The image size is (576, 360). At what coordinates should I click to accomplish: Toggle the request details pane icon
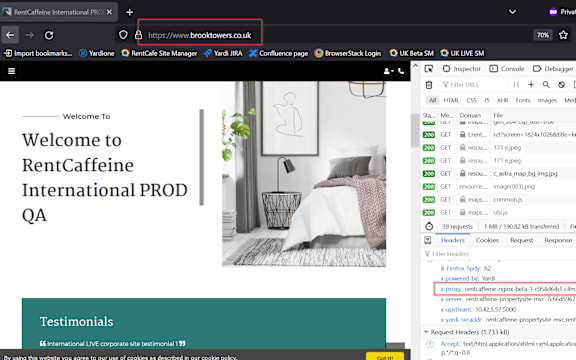click(428, 240)
